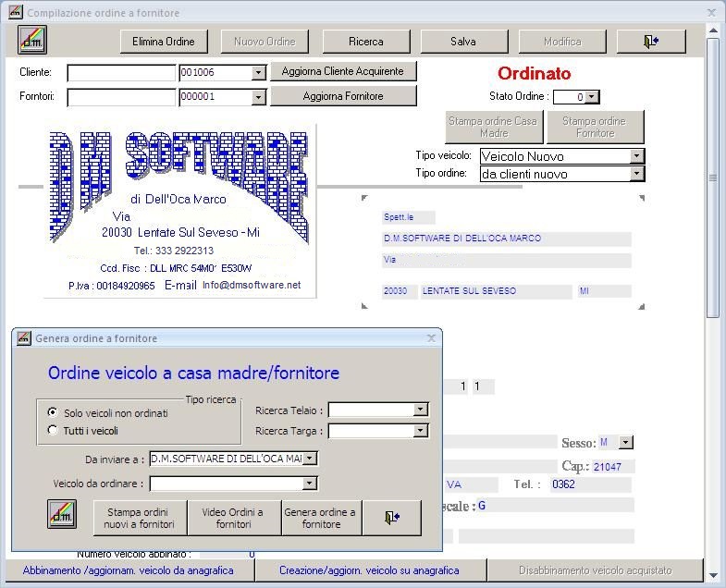The height and width of the screenshot is (588, 726).
Task: Click Disabbinamento veicolo acquistato button
Action: (x=596, y=570)
